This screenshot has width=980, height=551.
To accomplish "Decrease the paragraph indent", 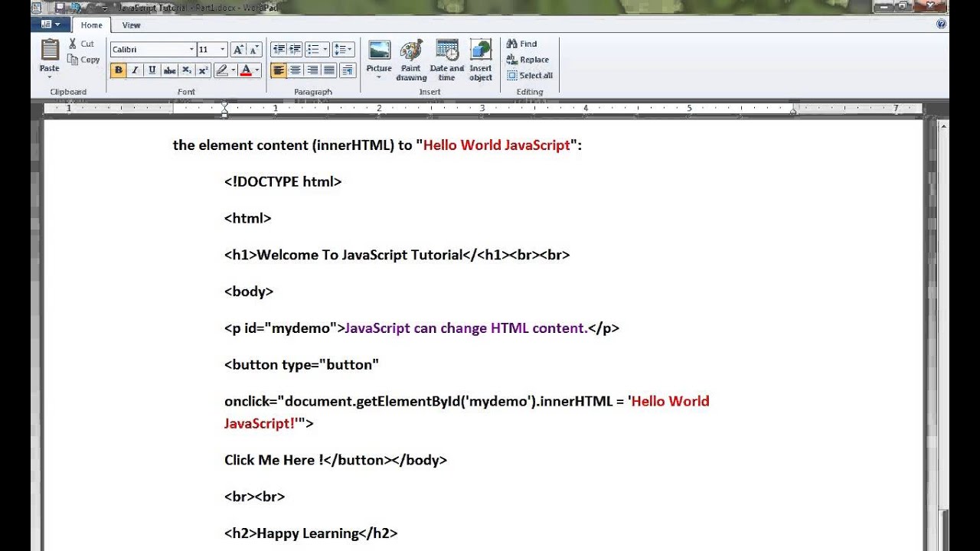I will (278, 50).
